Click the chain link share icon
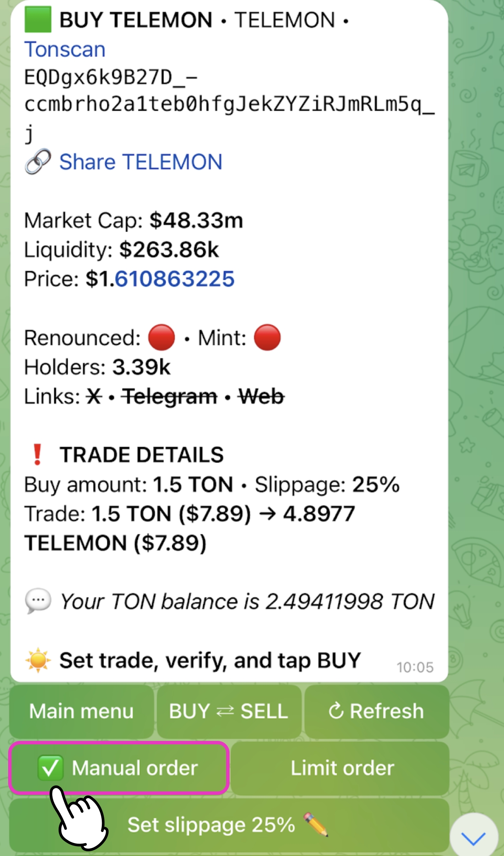This screenshot has height=856, width=504. (38, 162)
